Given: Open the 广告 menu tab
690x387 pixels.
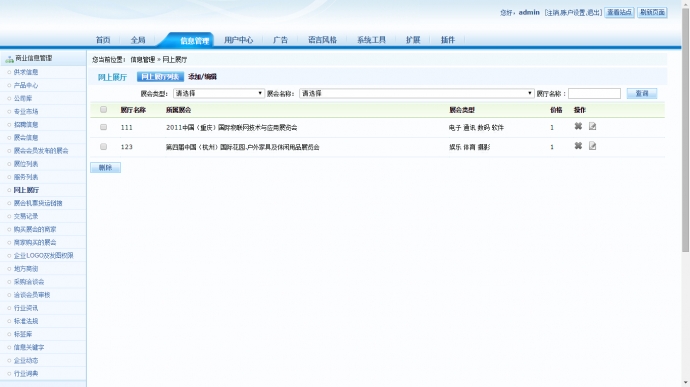Looking at the screenshot, I should [x=280, y=40].
